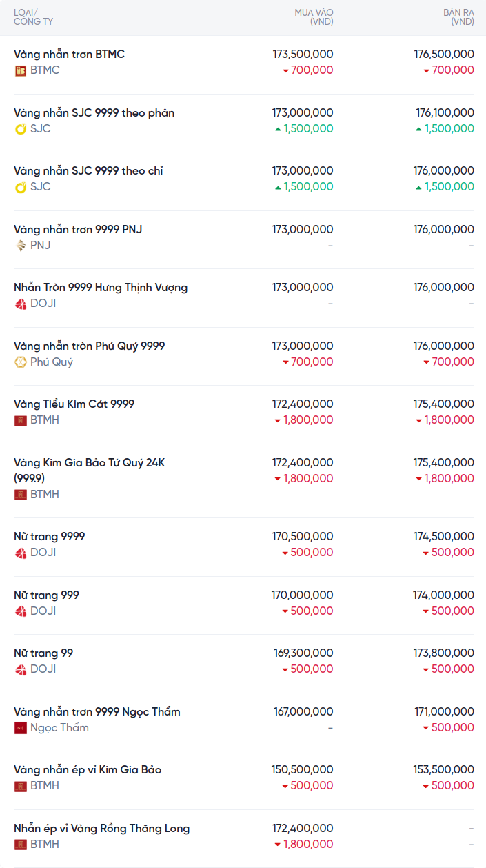
Task: Click the Ngọc Thẩm logo icon
Action: (x=21, y=728)
